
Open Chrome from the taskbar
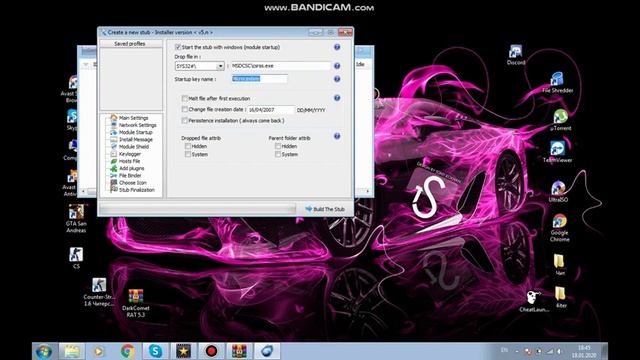128,351
